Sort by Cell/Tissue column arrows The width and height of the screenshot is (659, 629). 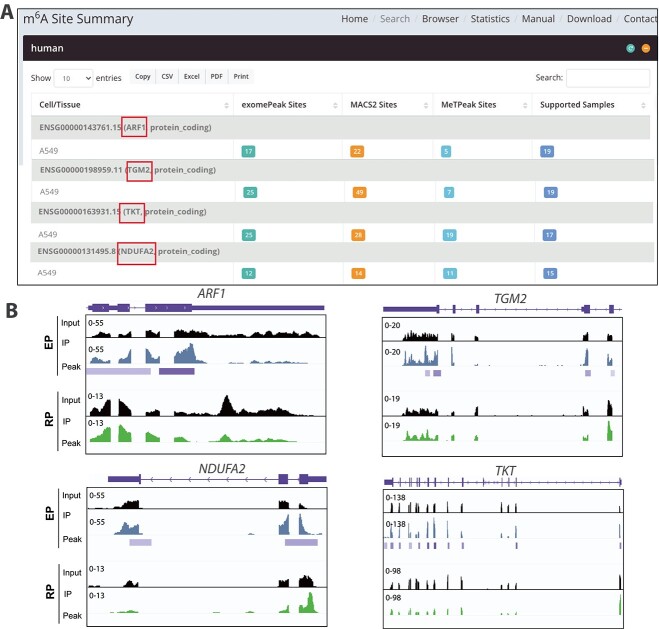[227, 105]
